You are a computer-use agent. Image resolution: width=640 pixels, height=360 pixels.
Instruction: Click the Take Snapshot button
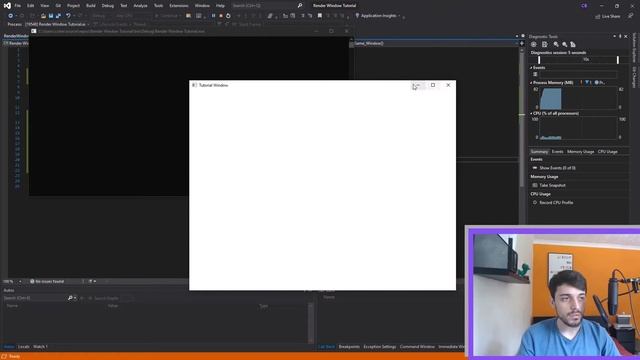click(552, 185)
